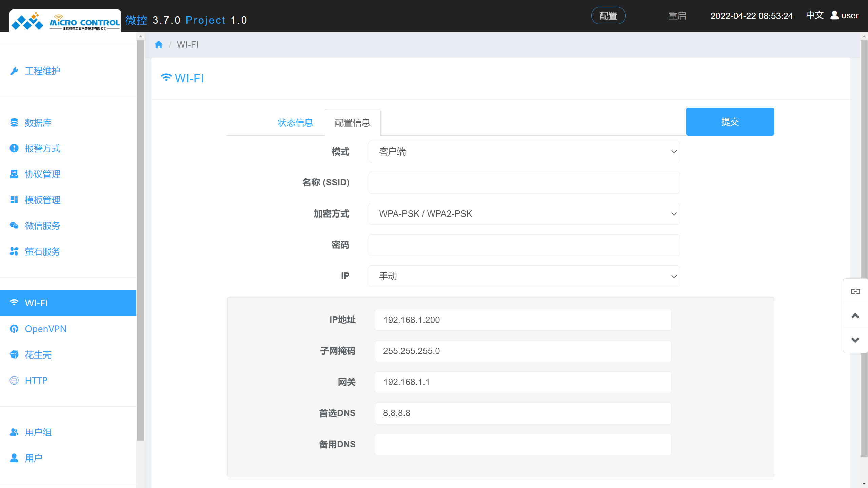Viewport: 868px width, 488px height.
Task: Open the 数据库 database item
Action: [38, 123]
